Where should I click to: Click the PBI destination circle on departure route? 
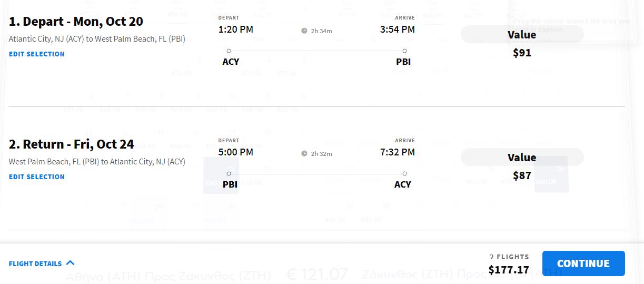(404, 51)
